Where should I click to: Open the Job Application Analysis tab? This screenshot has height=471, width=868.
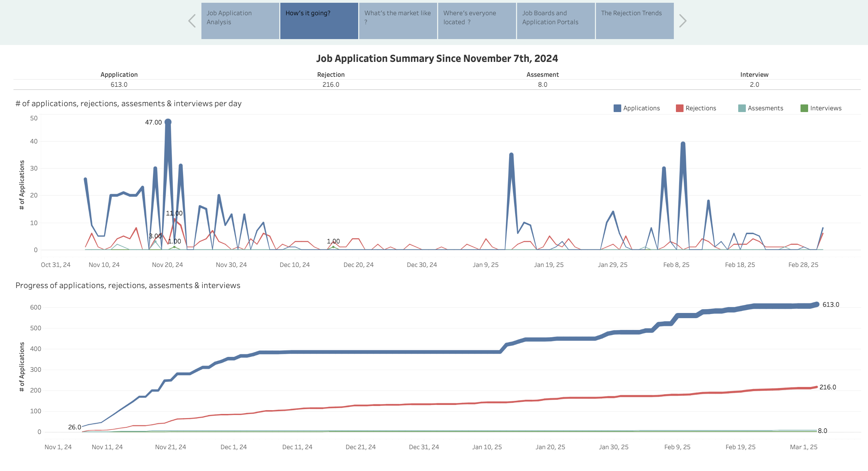pyautogui.click(x=240, y=21)
